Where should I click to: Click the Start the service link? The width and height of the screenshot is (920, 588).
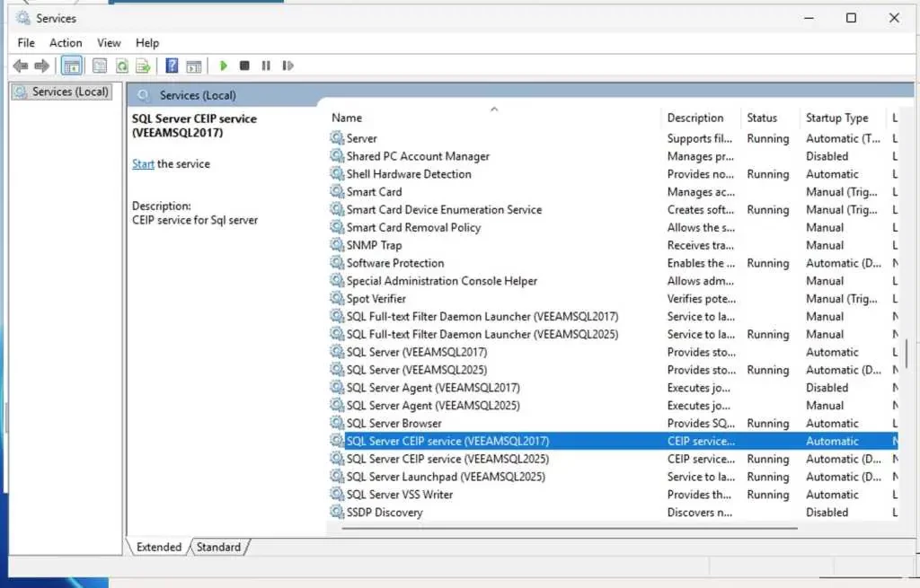tap(143, 163)
